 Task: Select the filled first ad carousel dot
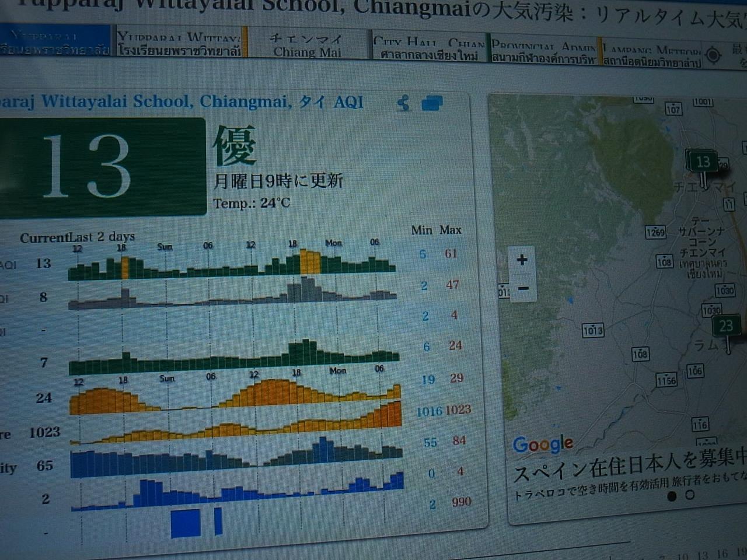pos(672,496)
